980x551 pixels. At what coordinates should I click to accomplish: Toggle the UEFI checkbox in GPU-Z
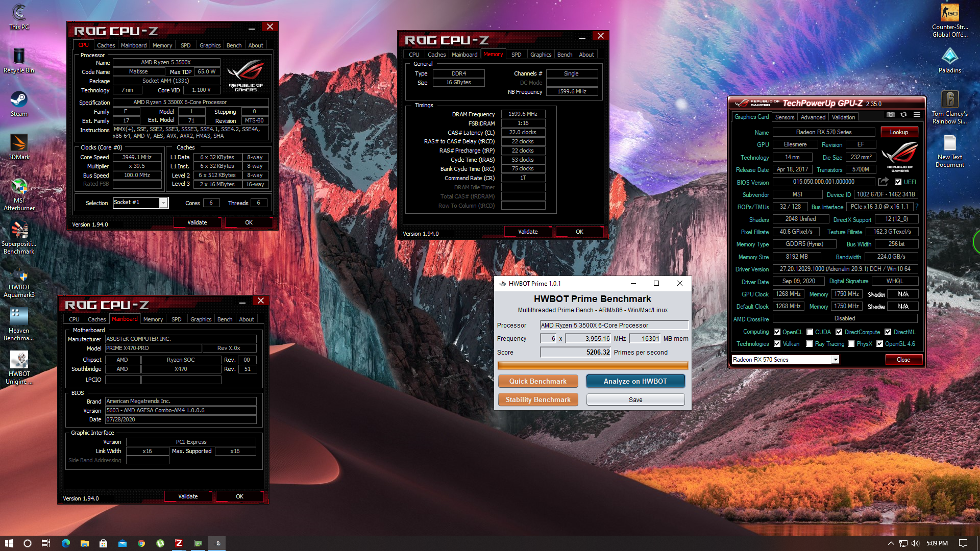[898, 182]
